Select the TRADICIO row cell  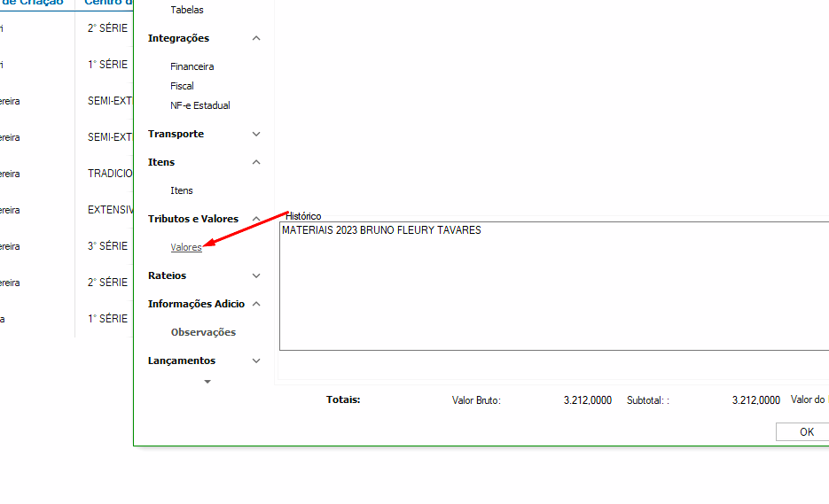tap(110, 174)
